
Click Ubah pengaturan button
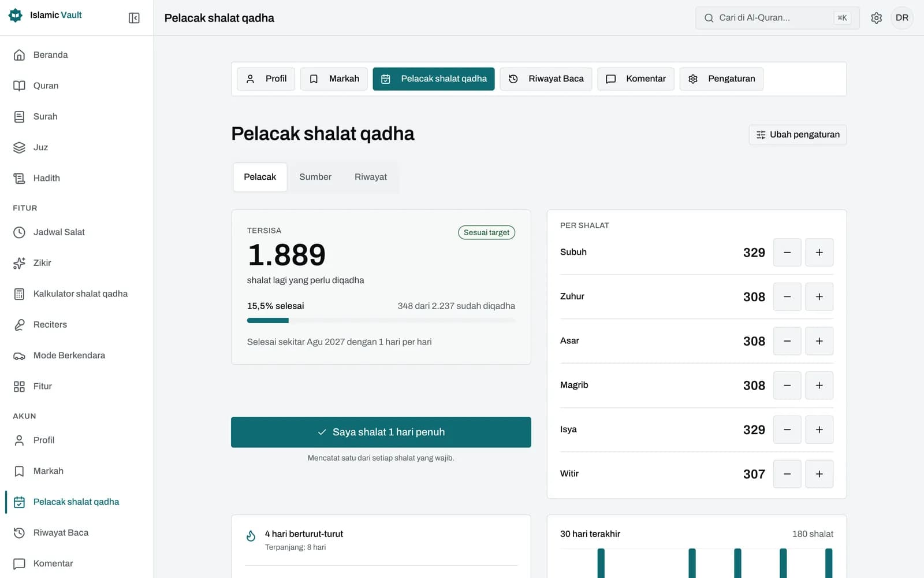[x=798, y=135]
